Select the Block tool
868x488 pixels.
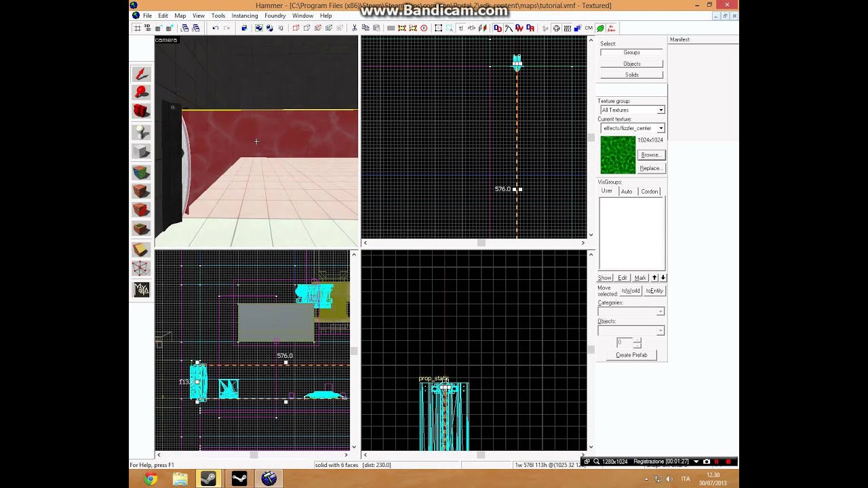tap(141, 151)
